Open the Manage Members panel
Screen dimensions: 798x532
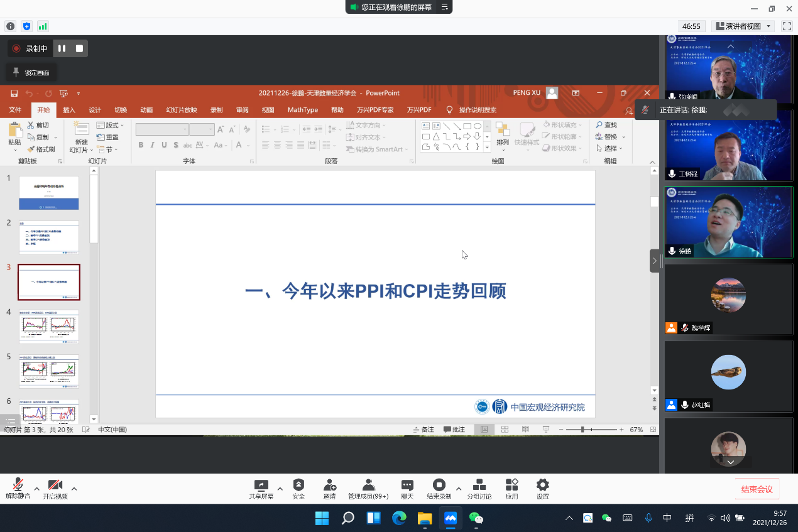tap(368, 486)
